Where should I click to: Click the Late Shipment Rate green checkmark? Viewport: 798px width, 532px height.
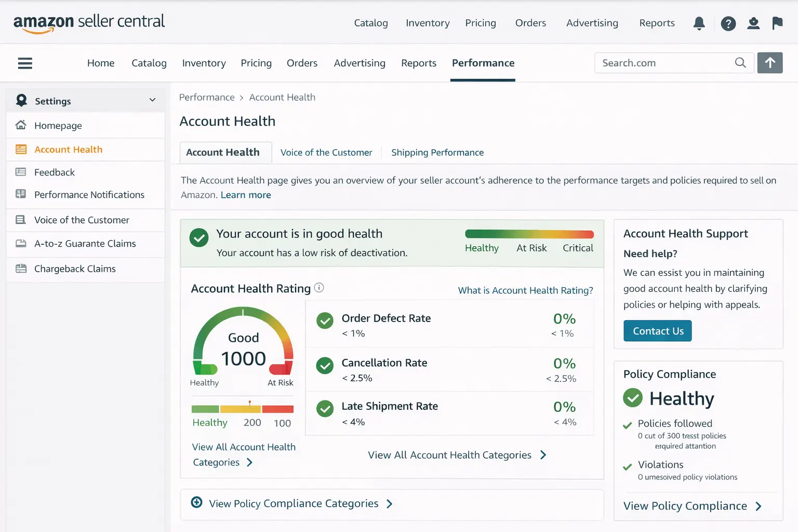[325, 409]
